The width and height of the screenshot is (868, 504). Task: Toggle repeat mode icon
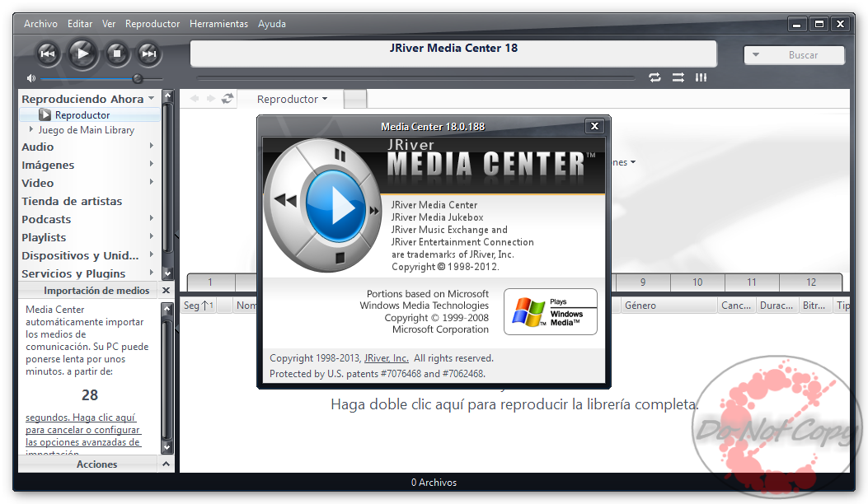pos(655,77)
